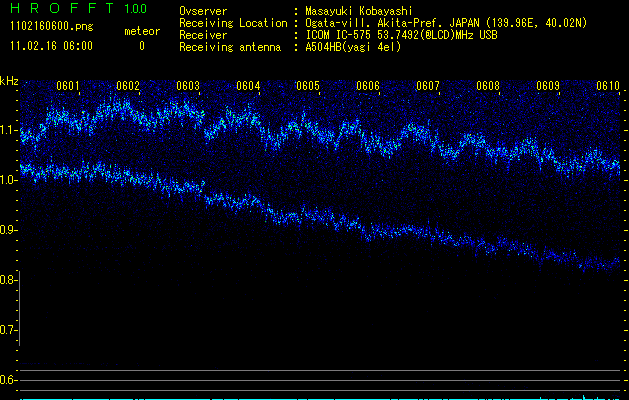Click the 0.7 frequency axis label
The image size is (629, 400).
click(x=9, y=330)
